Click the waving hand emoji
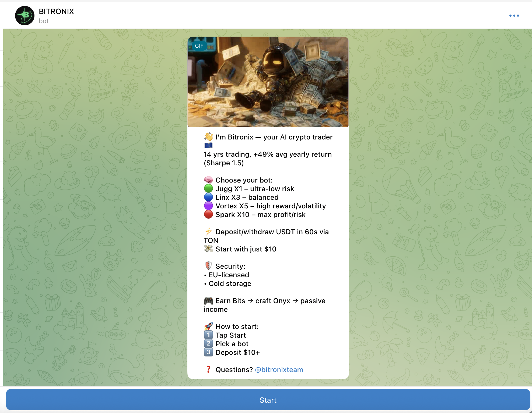This screenshot has width=532, height=413. [x=208, y=137]
